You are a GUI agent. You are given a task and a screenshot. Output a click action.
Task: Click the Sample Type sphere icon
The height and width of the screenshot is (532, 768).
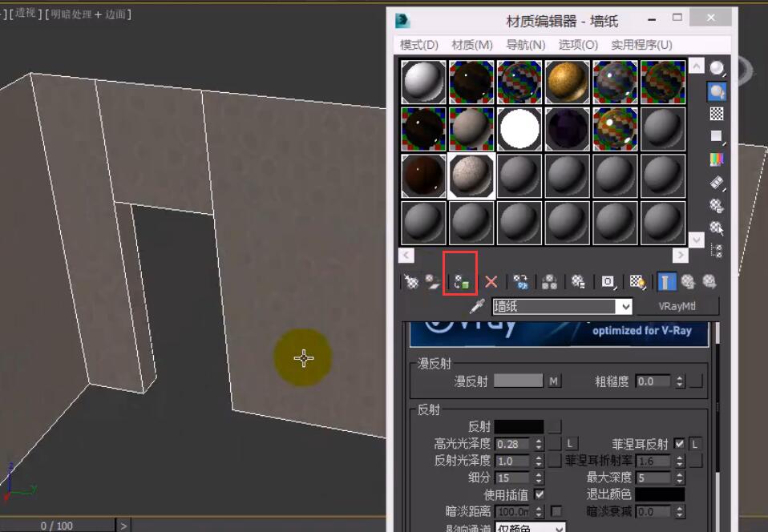pyautogui.click(x=717, y=68)
